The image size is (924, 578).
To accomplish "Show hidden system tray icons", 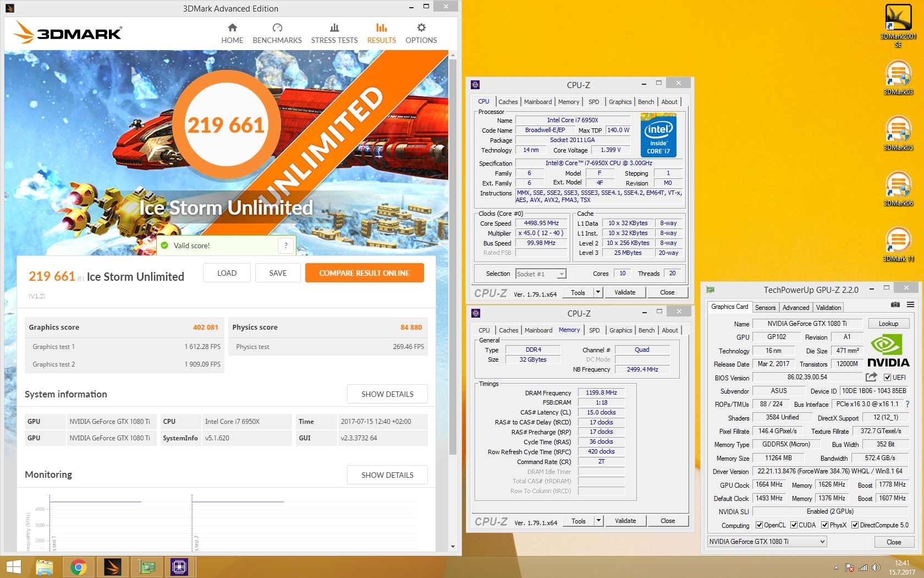I will pyautogui.click(x=836, y=568).
